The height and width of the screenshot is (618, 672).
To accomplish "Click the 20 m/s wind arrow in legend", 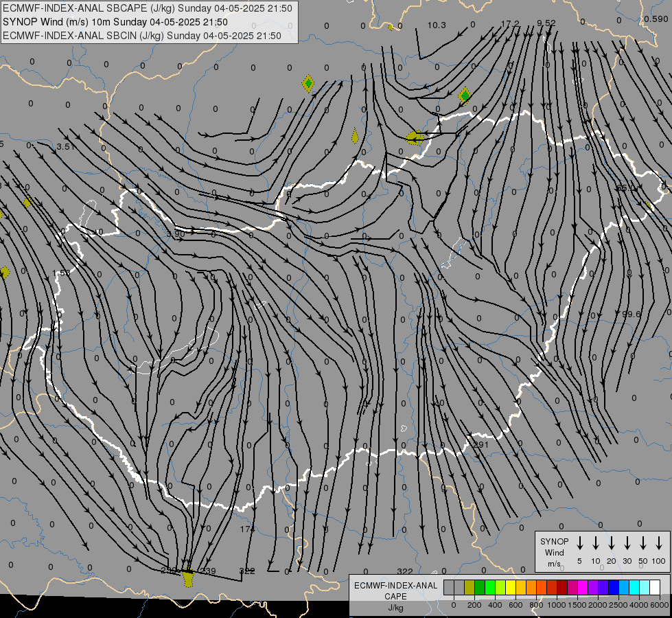I will (611, 543).
